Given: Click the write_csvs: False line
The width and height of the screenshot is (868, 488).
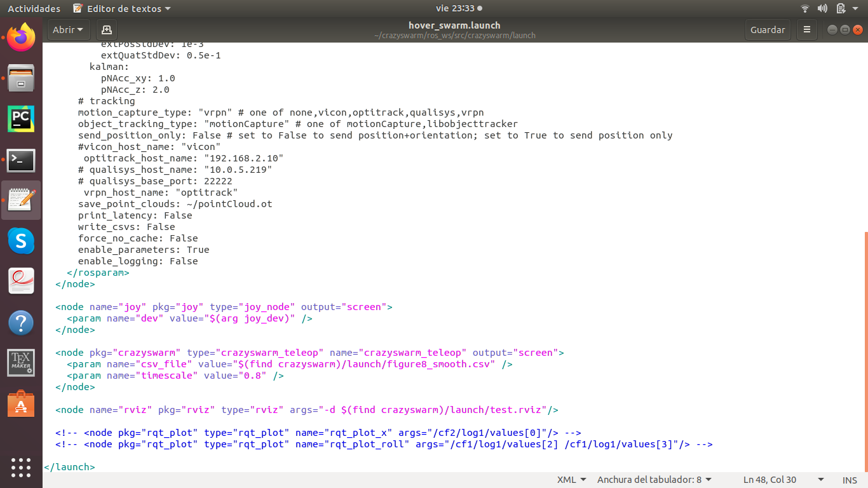Looking at the screenshot, I should [x=126, y=227].
